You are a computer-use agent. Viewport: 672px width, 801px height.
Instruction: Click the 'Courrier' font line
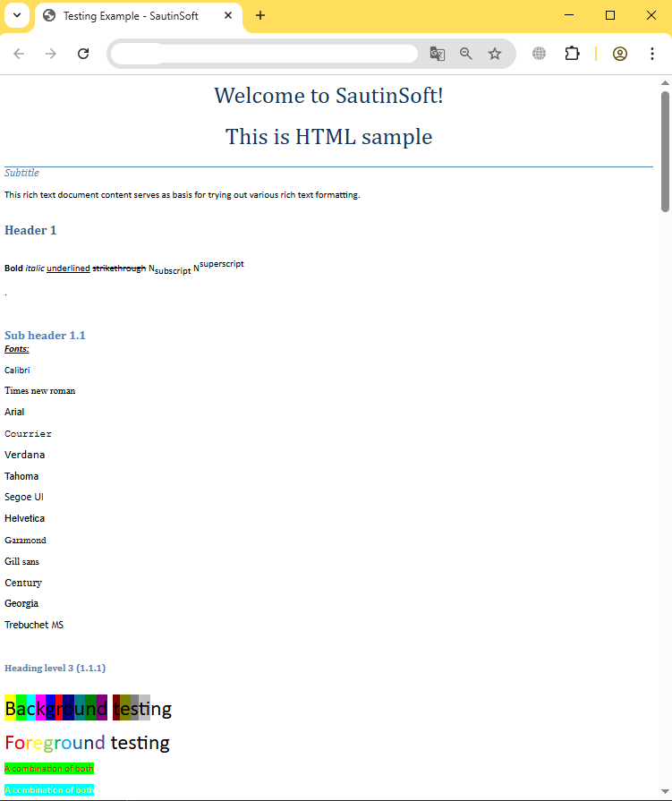(x=28, y=434)
